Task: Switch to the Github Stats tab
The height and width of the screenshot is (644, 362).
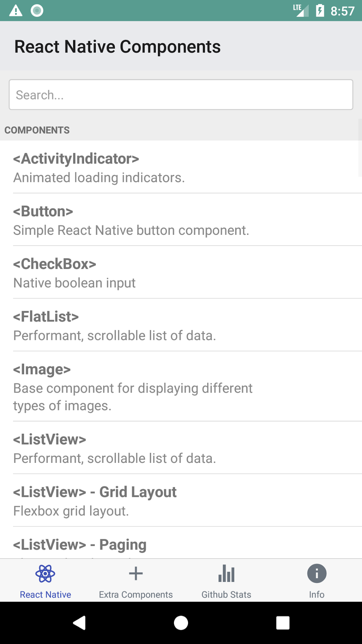Action: (x=226, y=581)
